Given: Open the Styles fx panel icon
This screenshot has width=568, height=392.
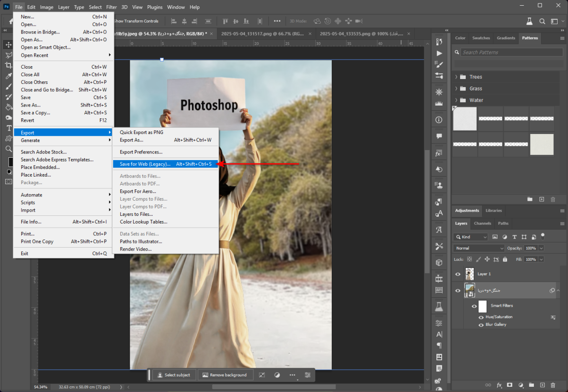Looking at the screenshot, I should [x=439, y=153].
